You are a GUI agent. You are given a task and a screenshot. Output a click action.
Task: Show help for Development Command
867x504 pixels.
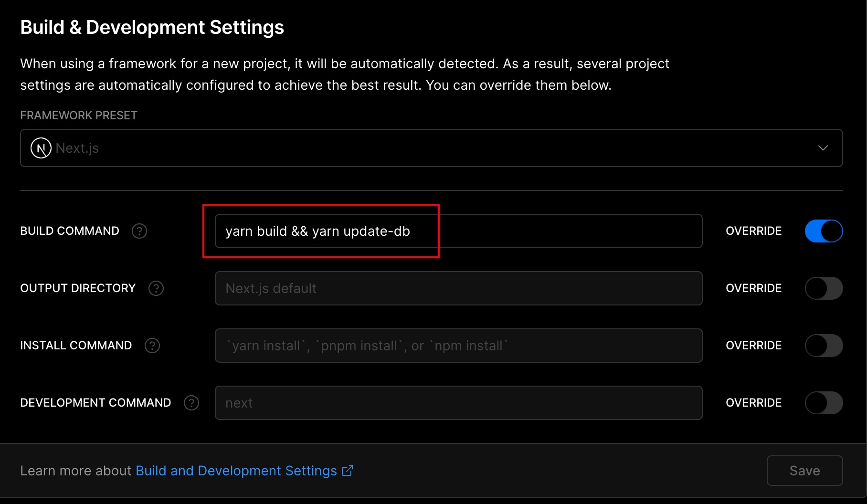coord(191,403)
